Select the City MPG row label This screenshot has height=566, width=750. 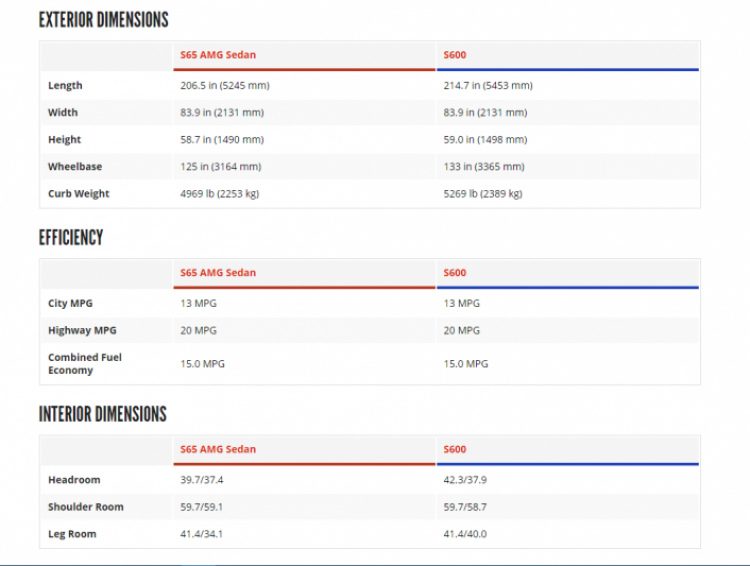click(70, 303)
